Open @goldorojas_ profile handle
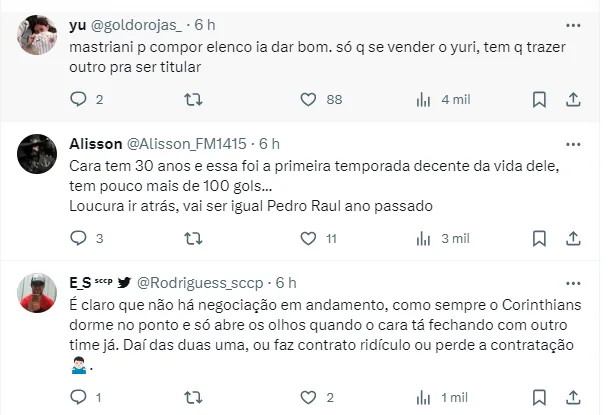This screenshot has height=415, width=611. (x=144, y=24)
